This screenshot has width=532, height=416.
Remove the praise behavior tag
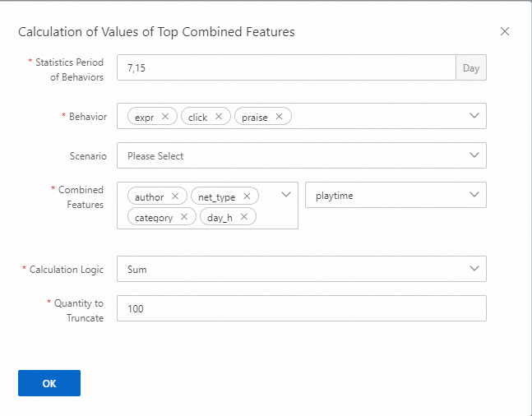point(279,117)
